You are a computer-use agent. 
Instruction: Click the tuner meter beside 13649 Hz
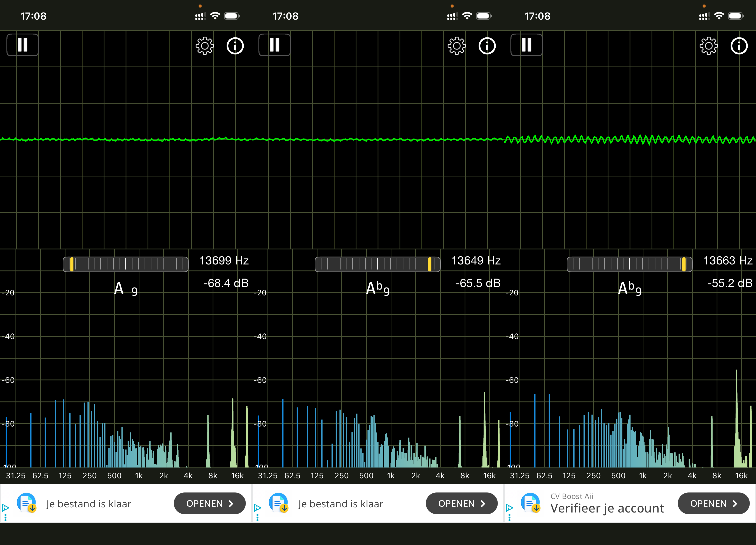(x=378, y=264)
